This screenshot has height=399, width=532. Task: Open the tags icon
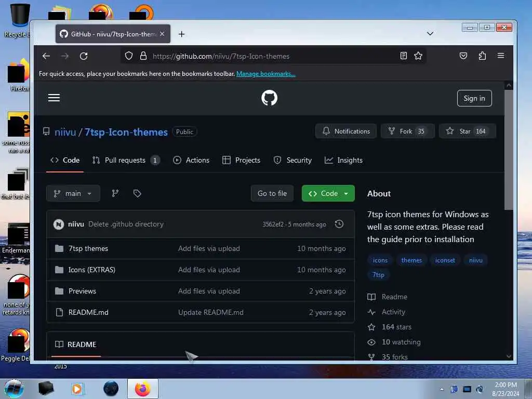[x=137, y=193]
